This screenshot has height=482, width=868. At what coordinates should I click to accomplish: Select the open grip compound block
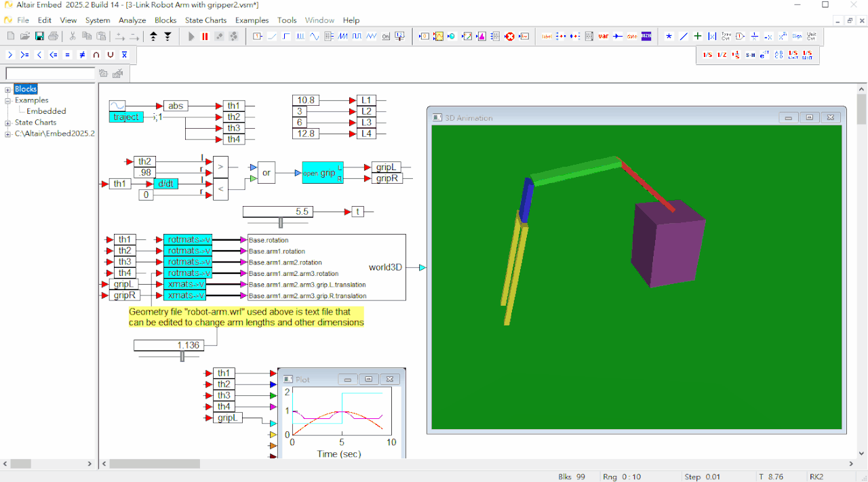(x=323, y=173)
